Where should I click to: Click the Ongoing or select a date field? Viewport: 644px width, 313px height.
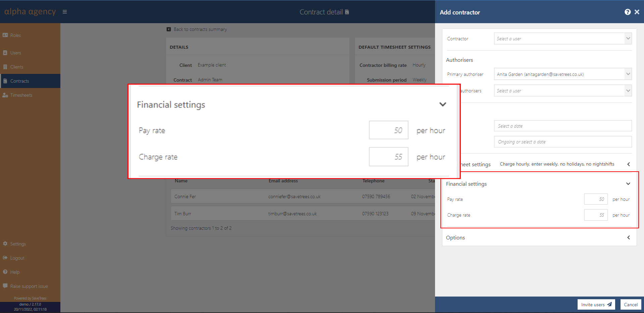(x=563, y=142)
